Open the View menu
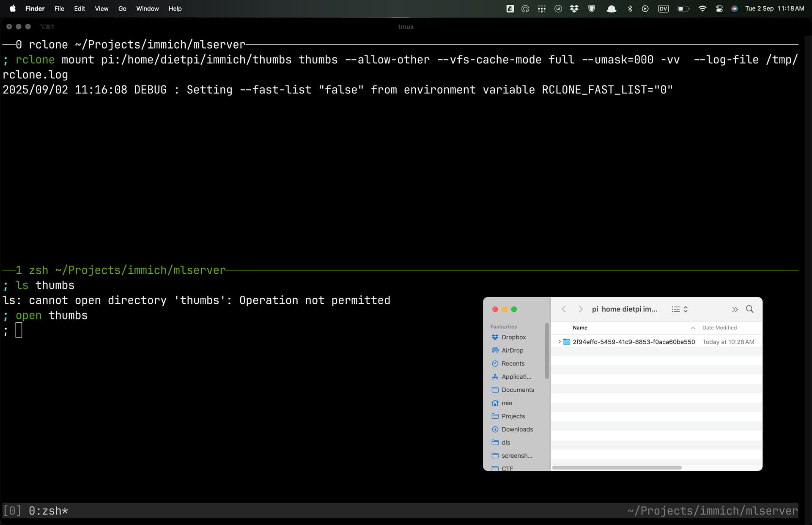812x525 pixels. point(101,8)
